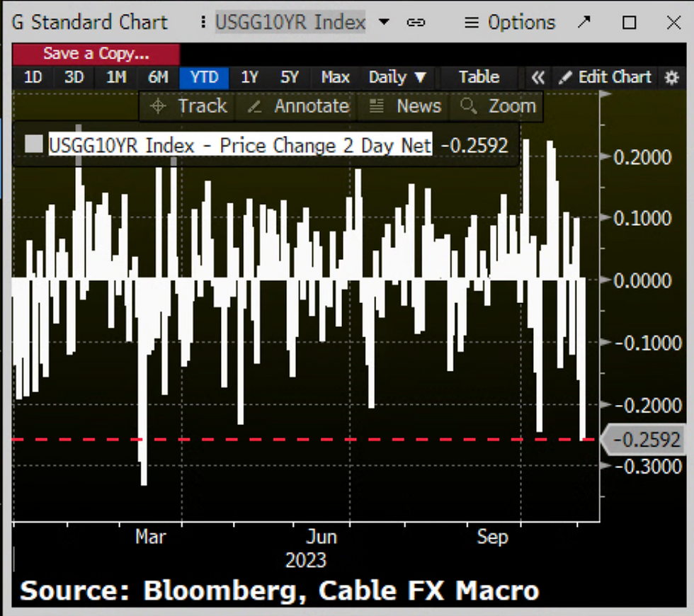Viewport: 694px width, 616px height.
Task: Select the 5Y range
Action: tap(290, 78)
